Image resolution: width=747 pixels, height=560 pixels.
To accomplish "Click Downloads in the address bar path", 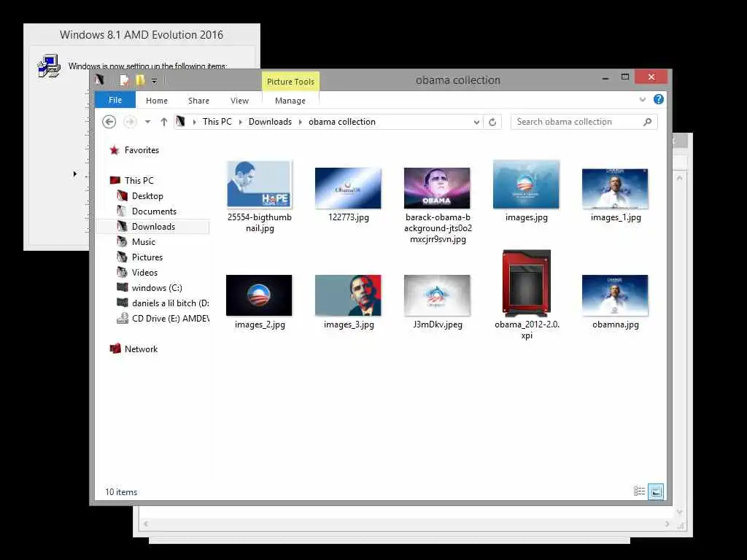I will pos(270,122).
